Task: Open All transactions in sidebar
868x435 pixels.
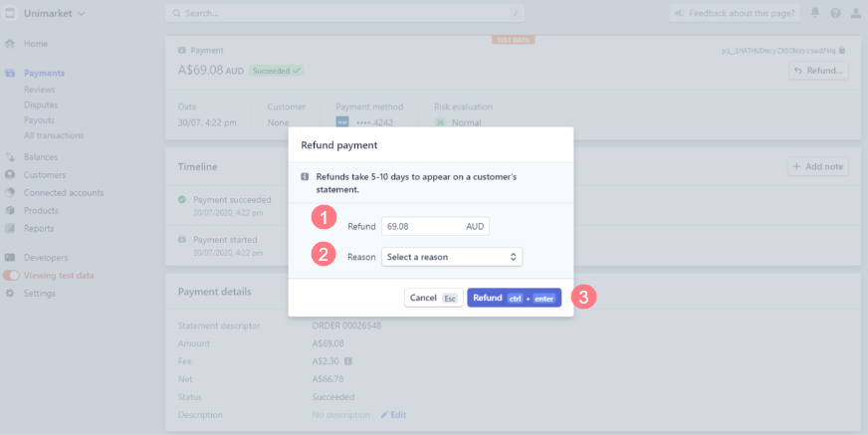Action: click(54, 135)
